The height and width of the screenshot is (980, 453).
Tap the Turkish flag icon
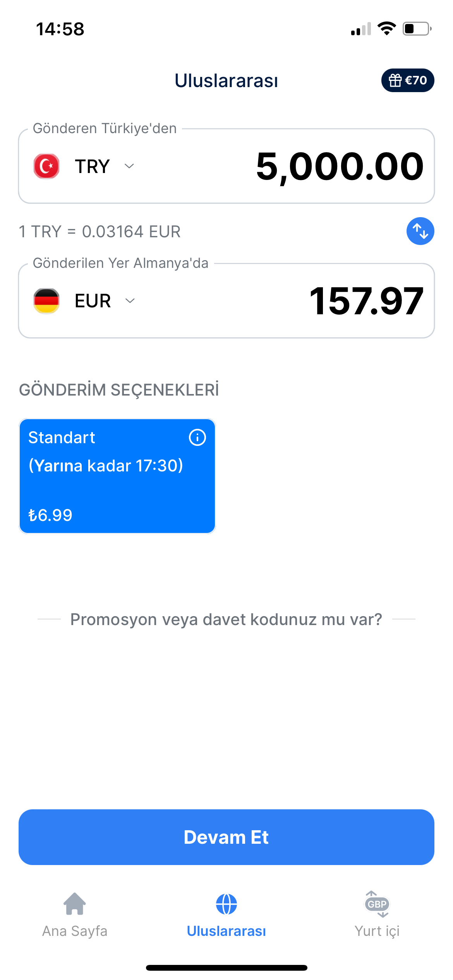pyautogui.click(x=46, y=166)
